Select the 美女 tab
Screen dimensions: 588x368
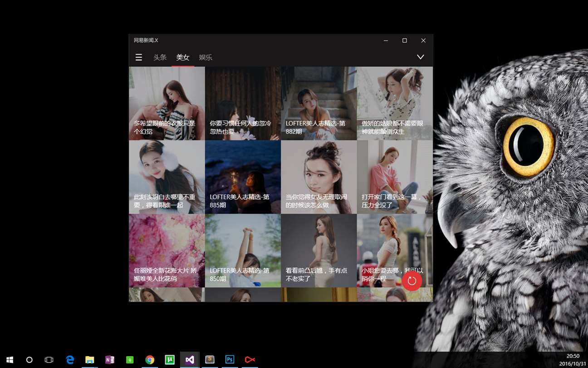tap(183, 57)
